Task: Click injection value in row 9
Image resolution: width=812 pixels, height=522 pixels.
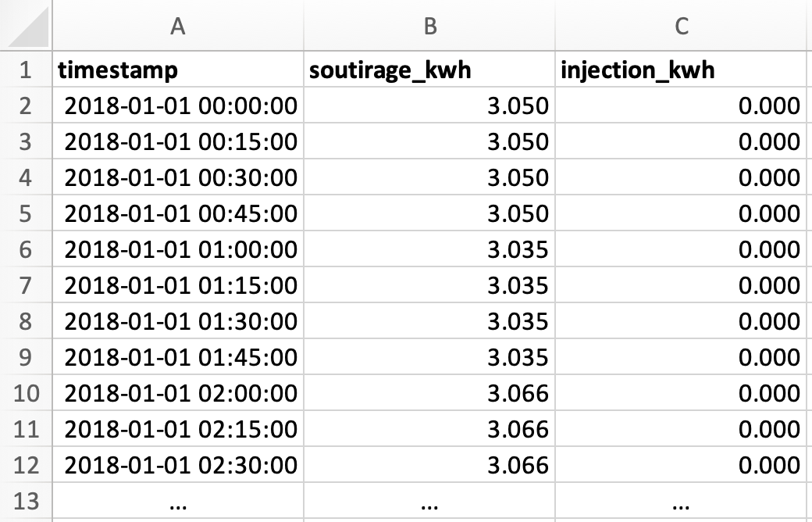Action: click(682, 357)
